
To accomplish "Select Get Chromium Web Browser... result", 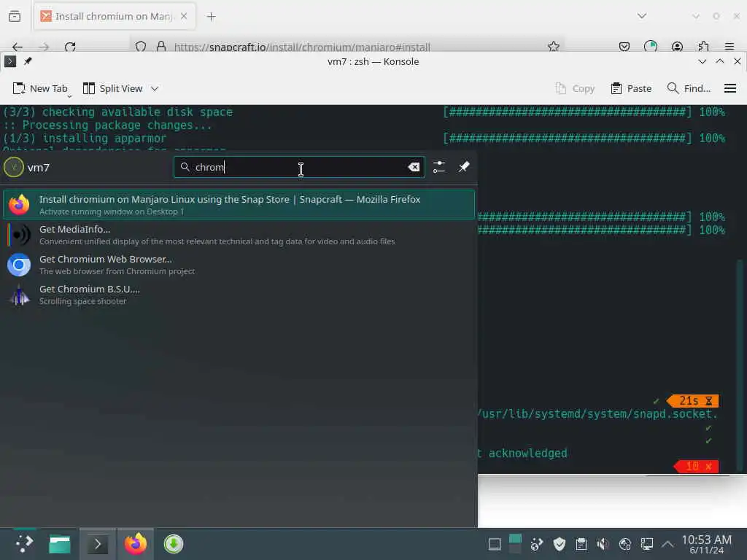I will click(x=239, y=265).
